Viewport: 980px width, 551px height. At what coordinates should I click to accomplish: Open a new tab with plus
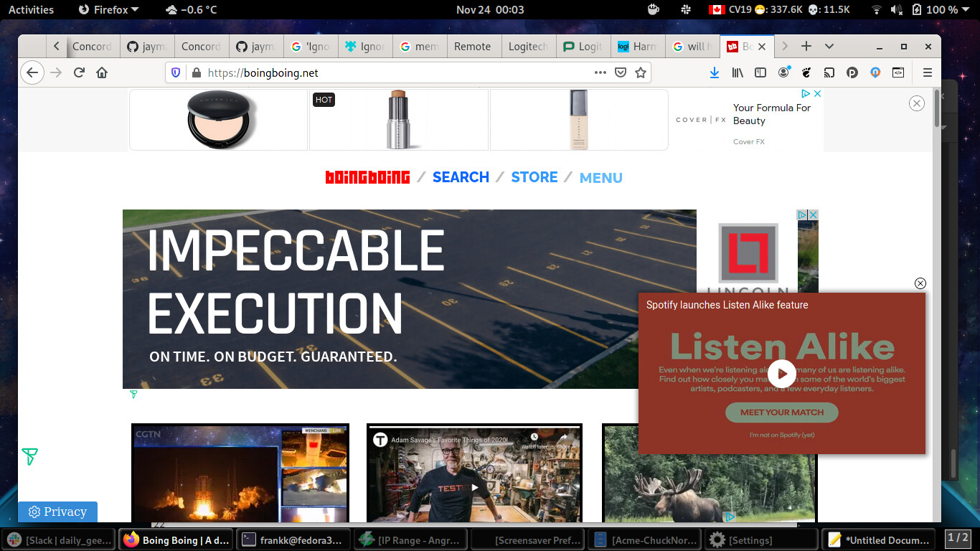(806, 46)
